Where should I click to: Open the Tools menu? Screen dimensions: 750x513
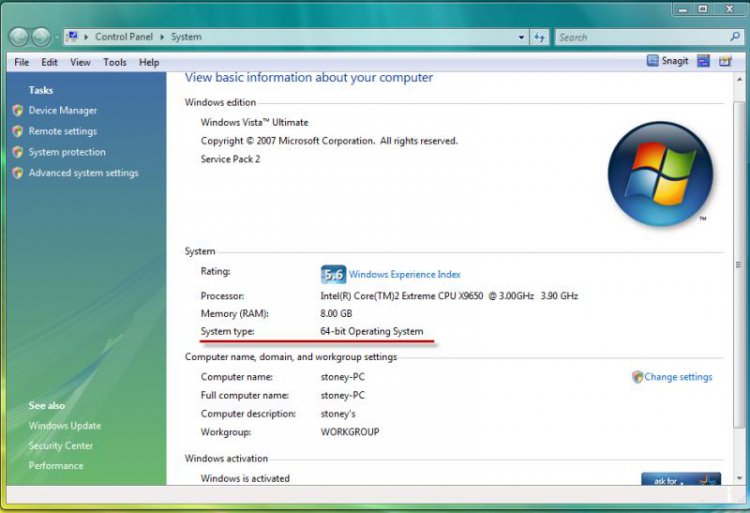tap(115, 62)
